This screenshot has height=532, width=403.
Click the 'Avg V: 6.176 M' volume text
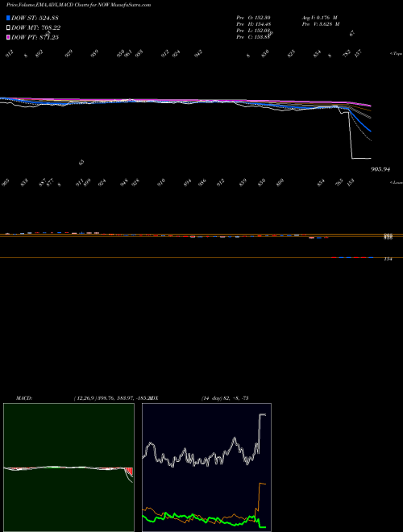point(319,18)
